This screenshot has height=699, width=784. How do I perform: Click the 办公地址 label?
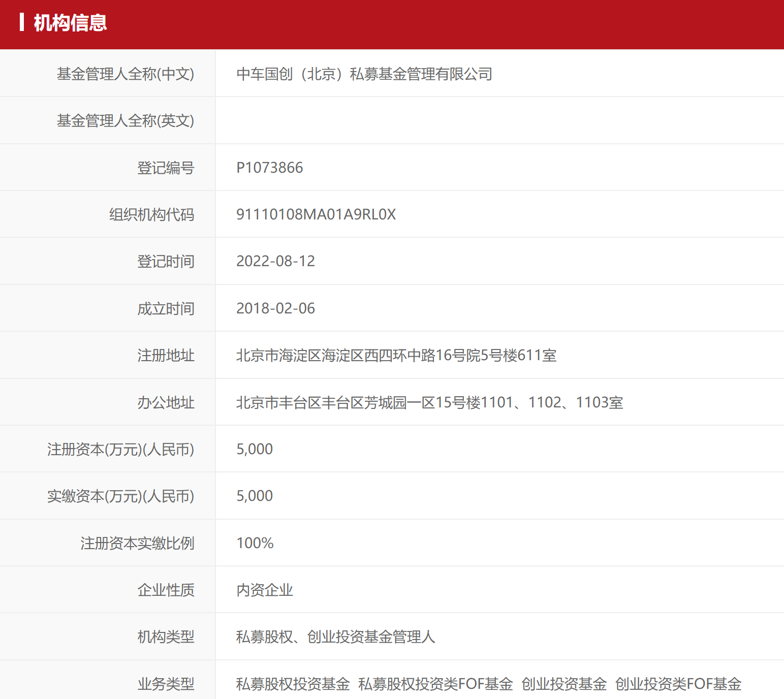(166, 403)
